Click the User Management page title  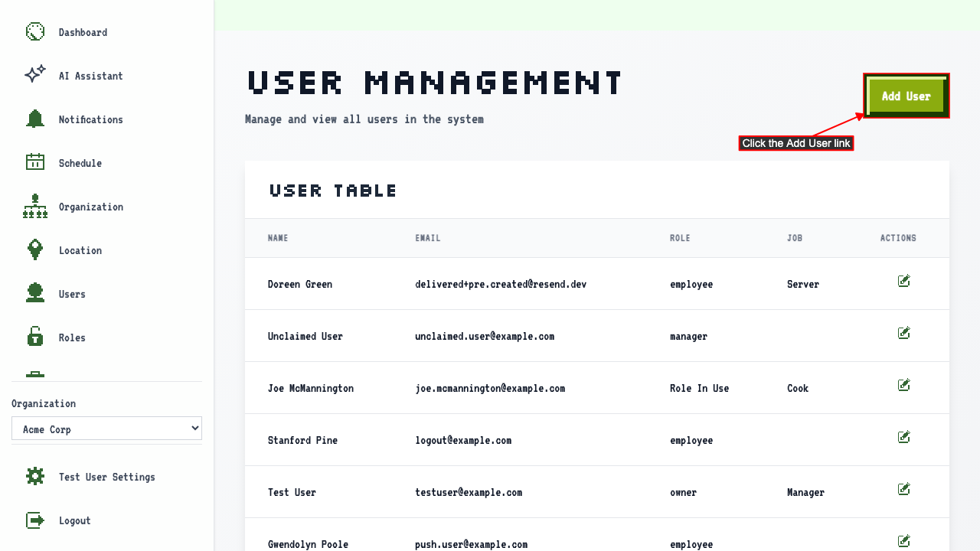pyautogui.click(x=435, y=82)
